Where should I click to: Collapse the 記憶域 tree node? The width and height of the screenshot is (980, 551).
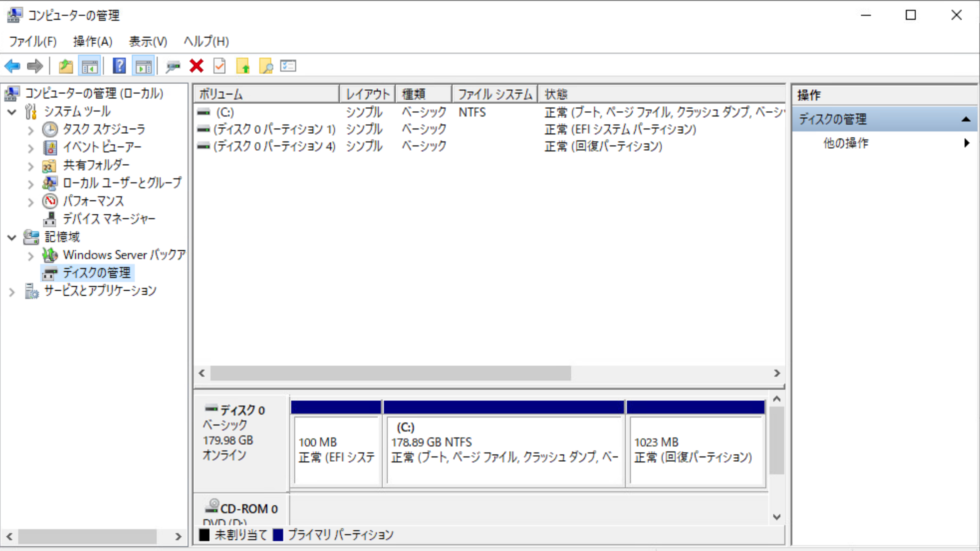coord(12,238)
